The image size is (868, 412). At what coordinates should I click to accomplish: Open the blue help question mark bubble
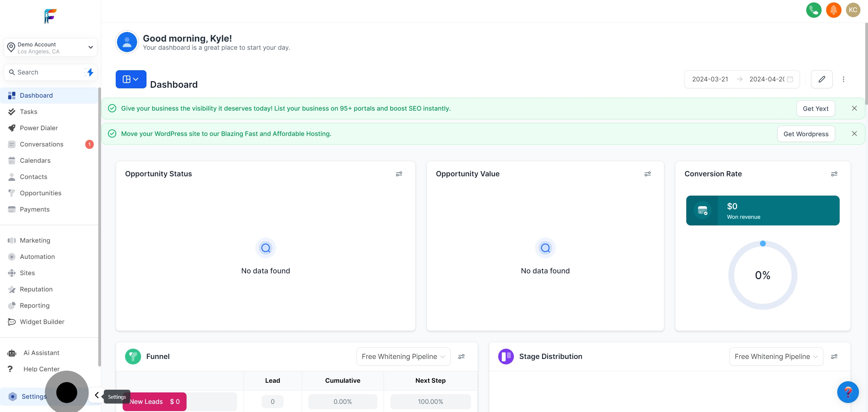(x=848, y=392)
